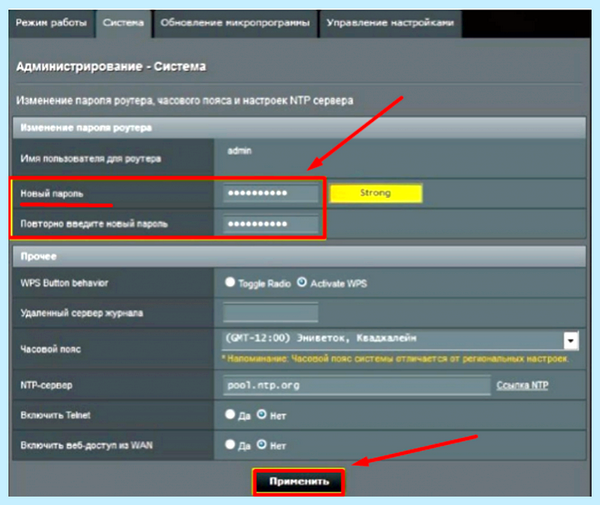This screenshot has height=505, width=600.
Task: Expand the time zone dropdown arrow
Action: pyautogui.click(x=571, y=340)
